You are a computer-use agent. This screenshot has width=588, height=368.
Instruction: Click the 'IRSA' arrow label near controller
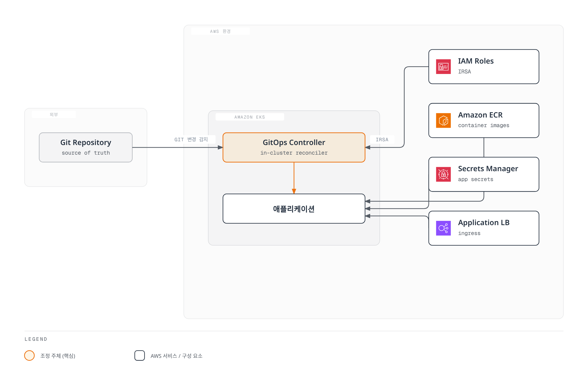coord(382,140)
